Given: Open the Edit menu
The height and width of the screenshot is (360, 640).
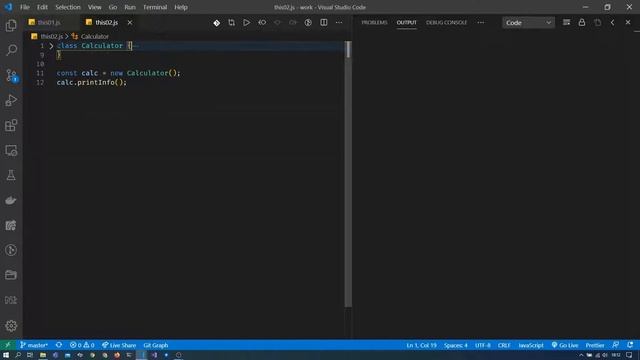Looking at the screenshot, I should (42, 7).
